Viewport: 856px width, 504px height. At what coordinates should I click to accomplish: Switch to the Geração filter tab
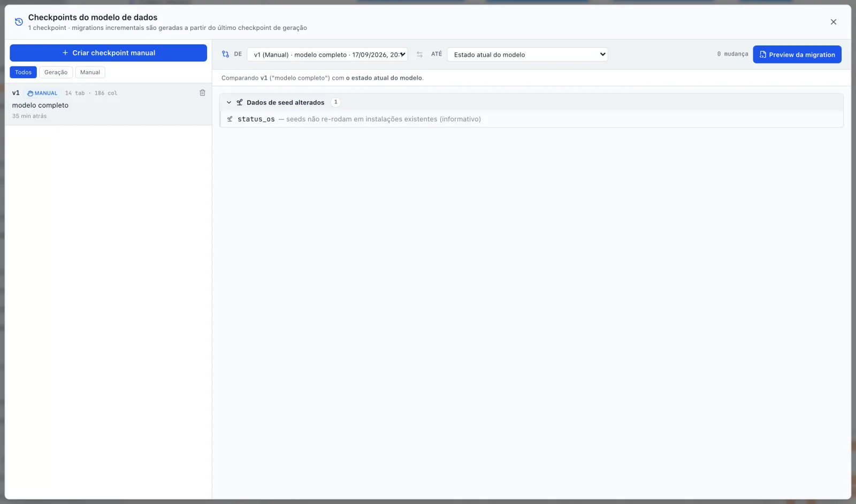click(x=56, y=72)
